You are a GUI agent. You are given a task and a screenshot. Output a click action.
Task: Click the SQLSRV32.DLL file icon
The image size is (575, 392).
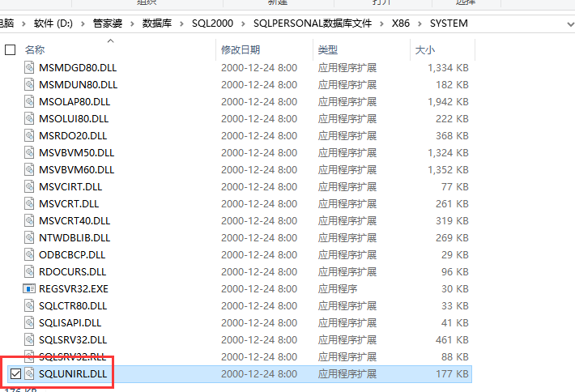coord(29,339)
